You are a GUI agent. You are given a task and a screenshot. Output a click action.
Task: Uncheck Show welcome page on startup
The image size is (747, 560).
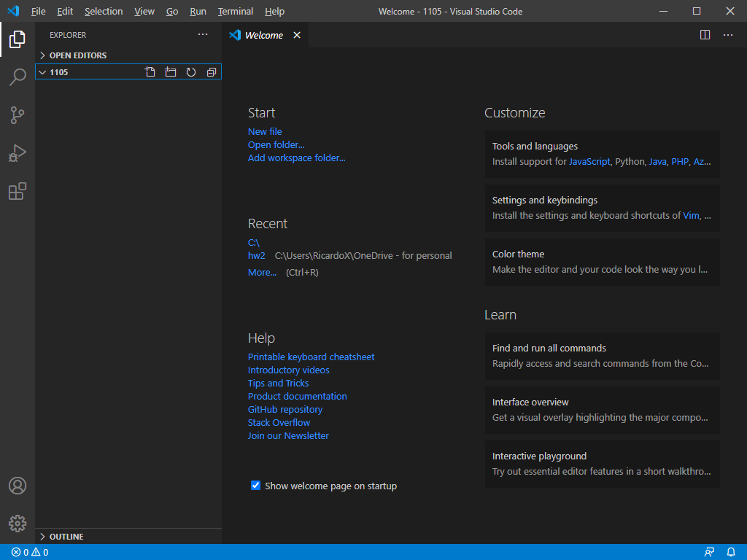tap(256, 486)
